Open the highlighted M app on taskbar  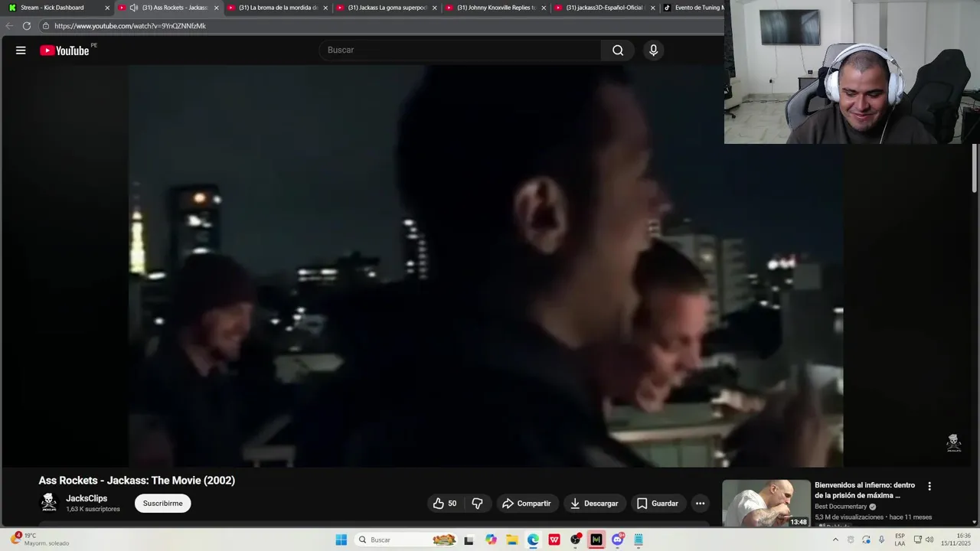pos(596,540)
